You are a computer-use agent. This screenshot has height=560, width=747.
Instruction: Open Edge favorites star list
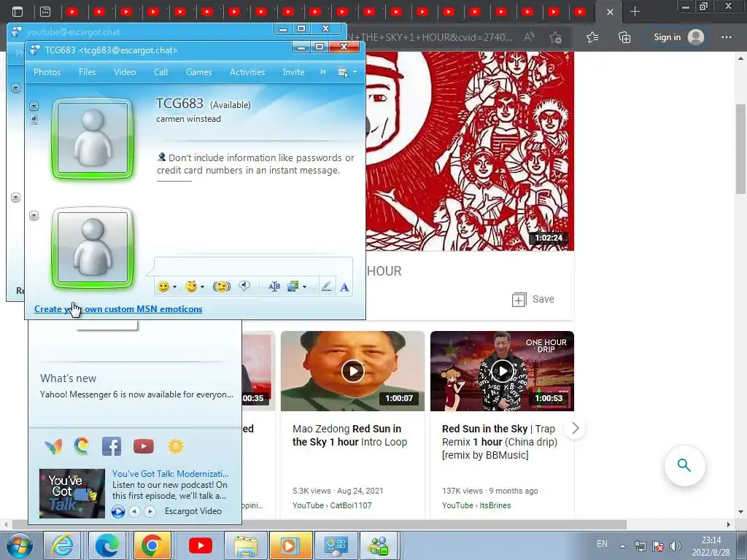pos(592,37)
